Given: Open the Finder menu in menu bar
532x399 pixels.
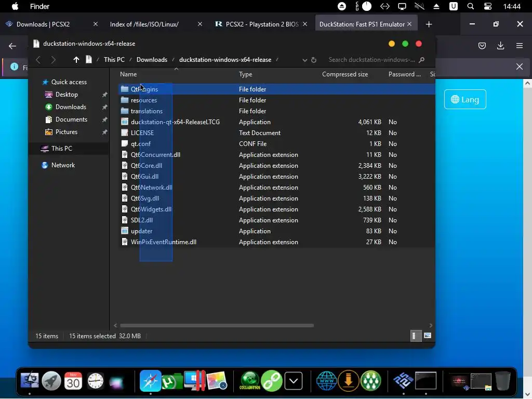Looking at the screenshot, I should [39, 6].
